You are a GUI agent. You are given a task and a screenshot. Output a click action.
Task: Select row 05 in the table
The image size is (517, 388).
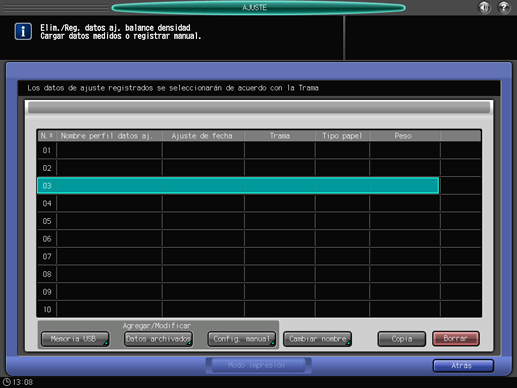click(238, 221)
